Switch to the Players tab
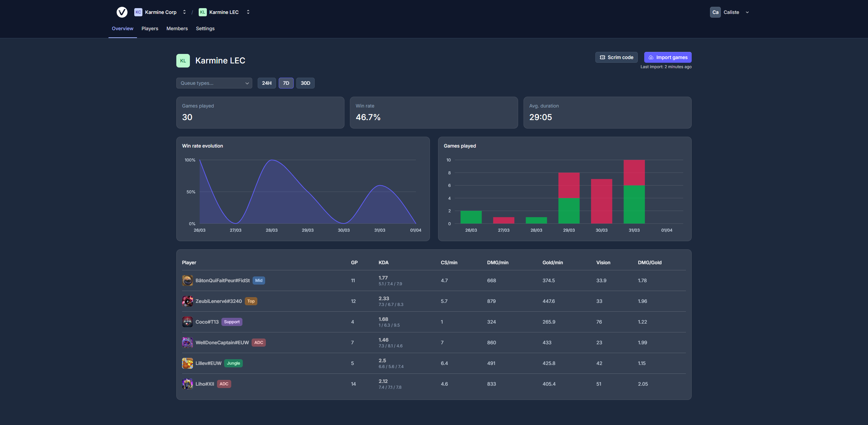 click(x=150, y=28)
